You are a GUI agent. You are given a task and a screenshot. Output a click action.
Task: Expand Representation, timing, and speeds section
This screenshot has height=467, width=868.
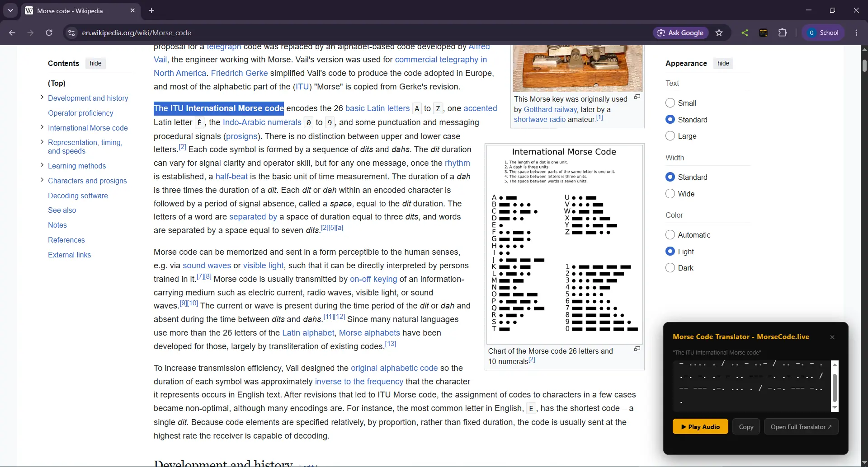(42, 141)
